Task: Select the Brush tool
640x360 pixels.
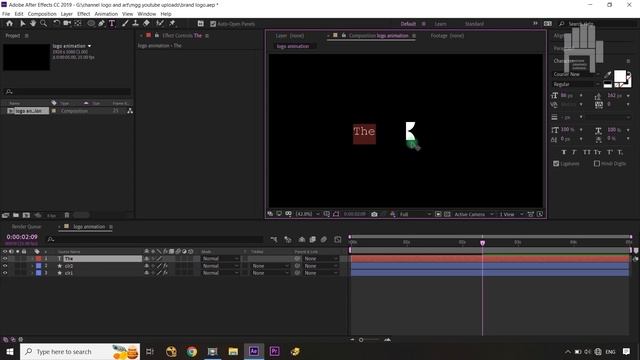Action: (125, 24)
